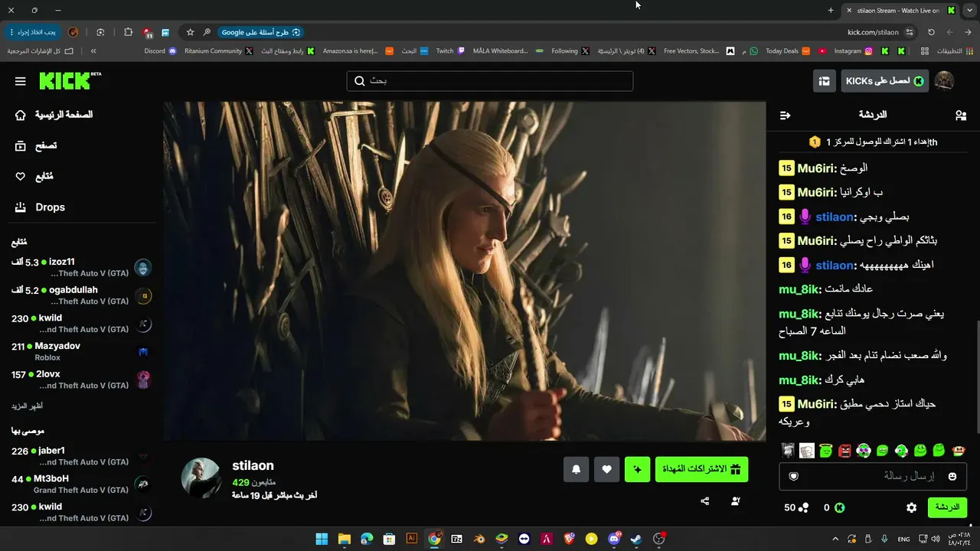Image resolution: width=980 pixels, height=551 pixels.
Task: Open تصفح in the Kick sidebar
Action: [36, 145]
